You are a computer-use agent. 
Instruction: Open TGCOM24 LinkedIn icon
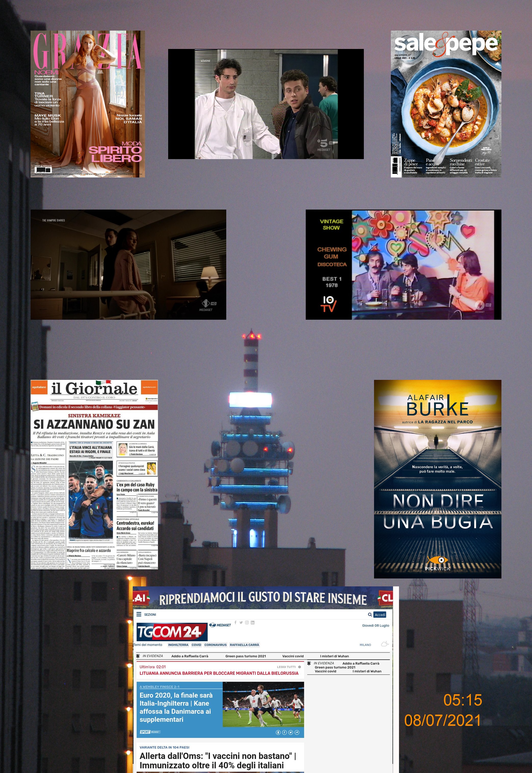point(253,622)
